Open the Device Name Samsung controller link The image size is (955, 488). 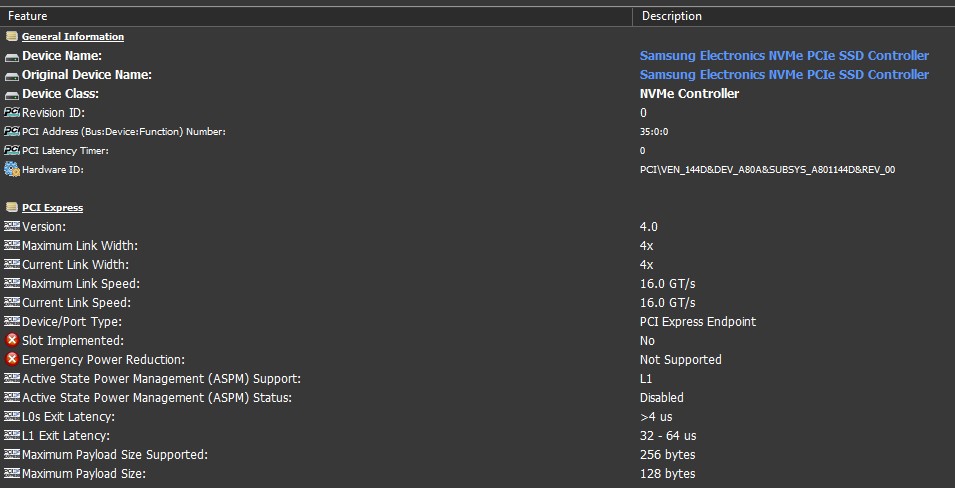click(x=784, y=56)
